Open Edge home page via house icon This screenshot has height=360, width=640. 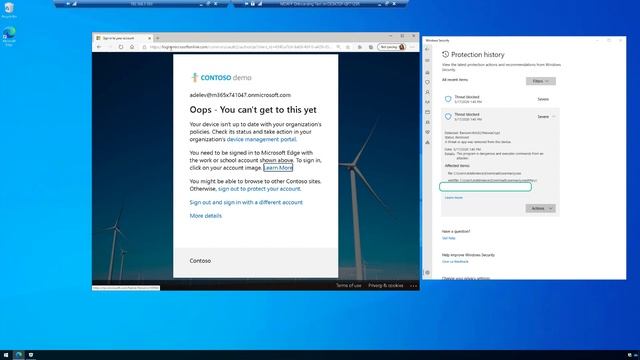click(132, 47)
